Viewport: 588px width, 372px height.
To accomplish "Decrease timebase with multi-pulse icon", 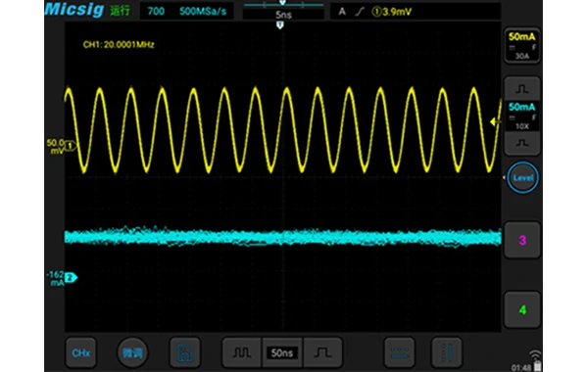I will [241, 352].
